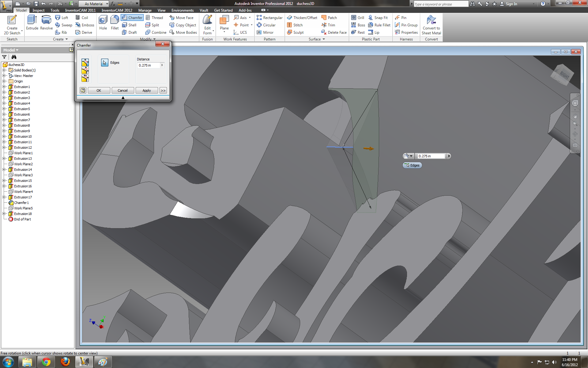Create a work Plane
The image size is (588, 368).
coord(224,24)
